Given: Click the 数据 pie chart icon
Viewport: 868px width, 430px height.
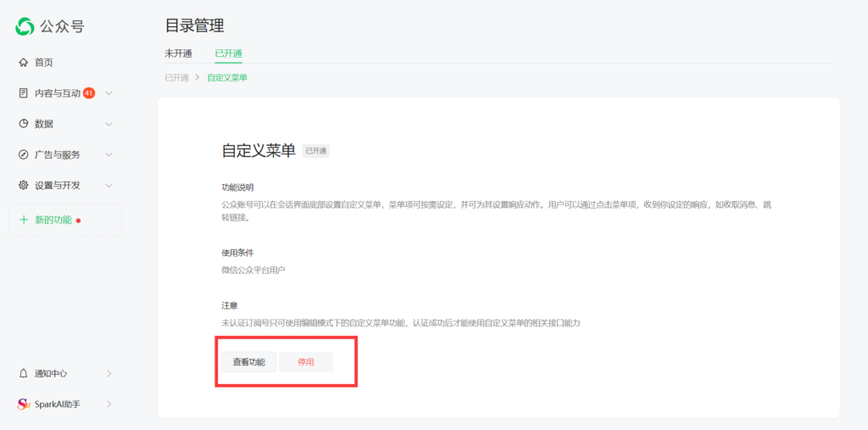Looking at the screenshot, I should 24,124.
